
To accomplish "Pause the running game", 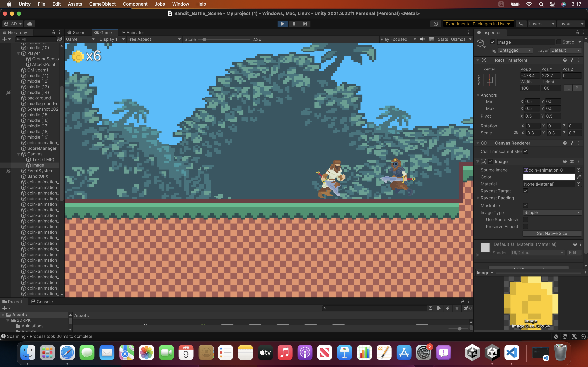I will point(294,24).
